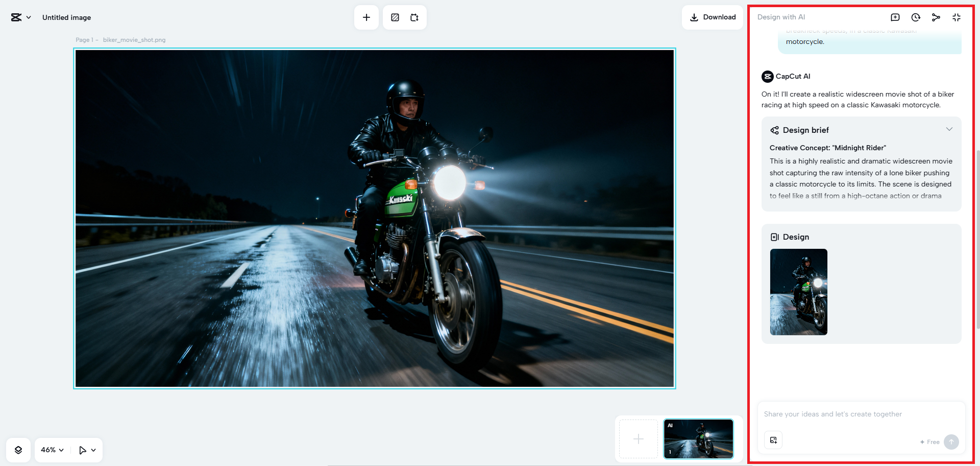Open the layers panel icon
Screen dimensions: 980x466
(x=18, y=450)
